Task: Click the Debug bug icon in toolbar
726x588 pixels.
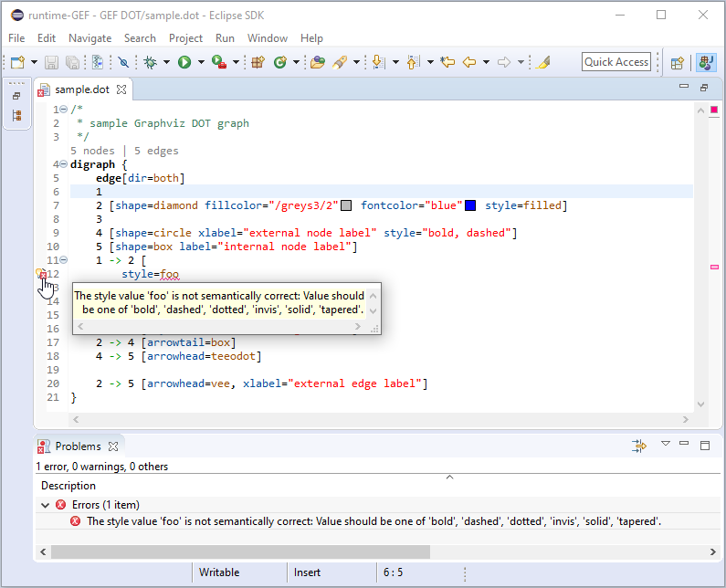Action: pos(151,62)
